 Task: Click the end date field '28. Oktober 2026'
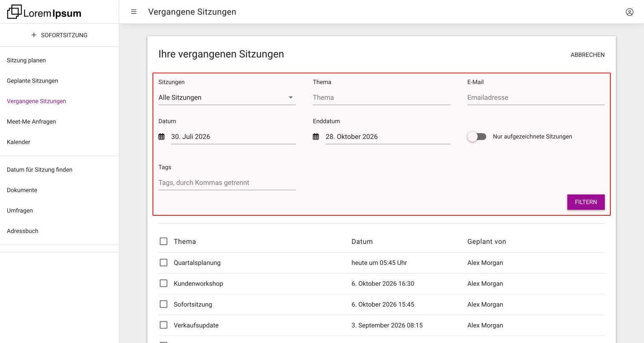tap(388, 137)
